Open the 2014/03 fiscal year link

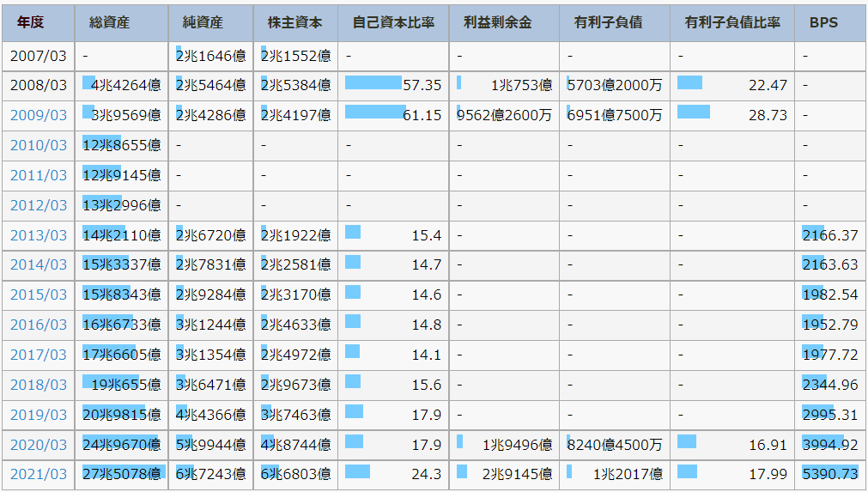point(38,264)
